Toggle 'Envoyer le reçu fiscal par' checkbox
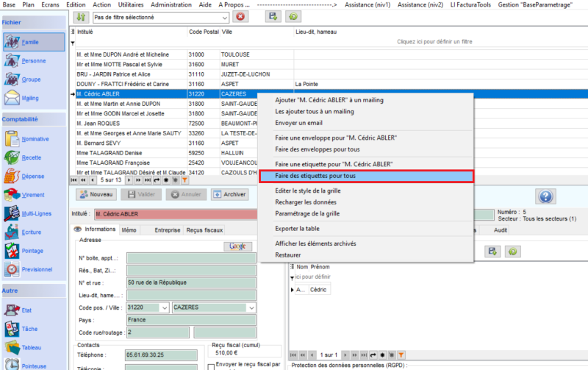Screen dimensions: 588x370 click(212, 365)
